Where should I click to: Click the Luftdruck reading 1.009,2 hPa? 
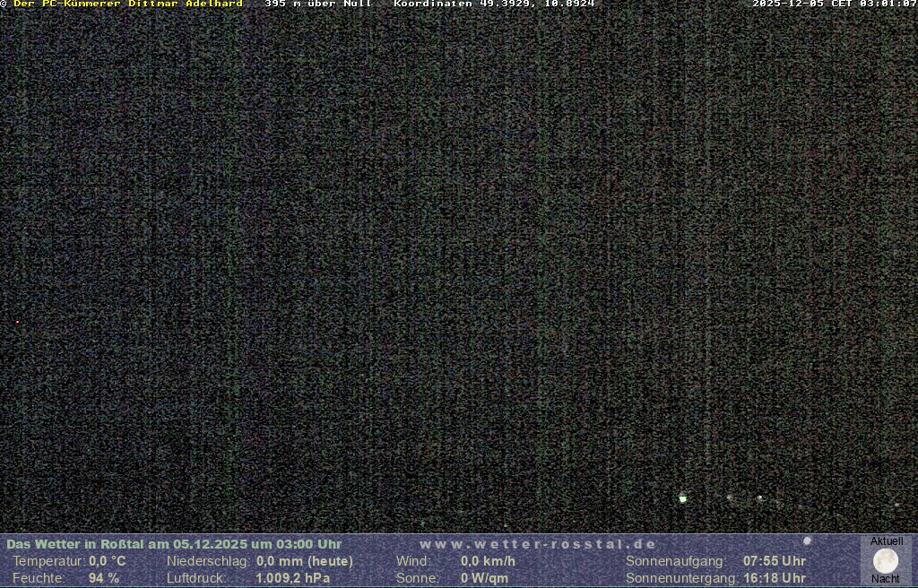(x=293, y=578)
